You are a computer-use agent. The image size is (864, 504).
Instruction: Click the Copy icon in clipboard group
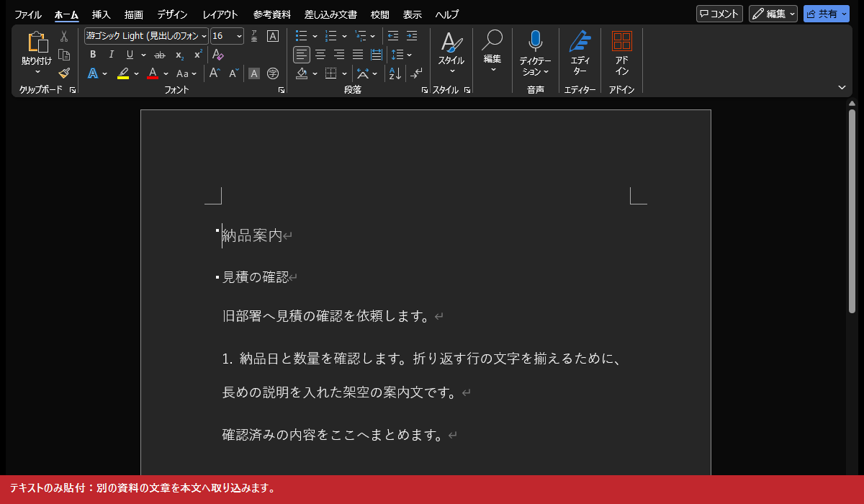coord(64,55)
